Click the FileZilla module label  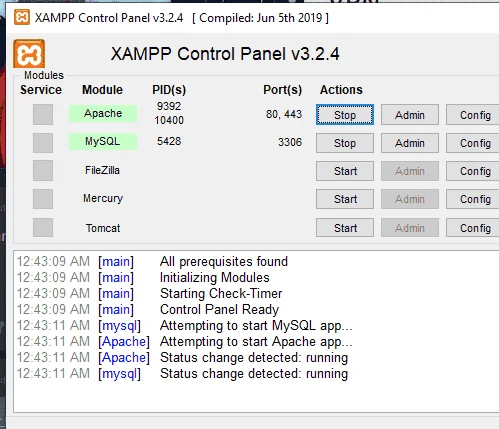coord(102,170)
